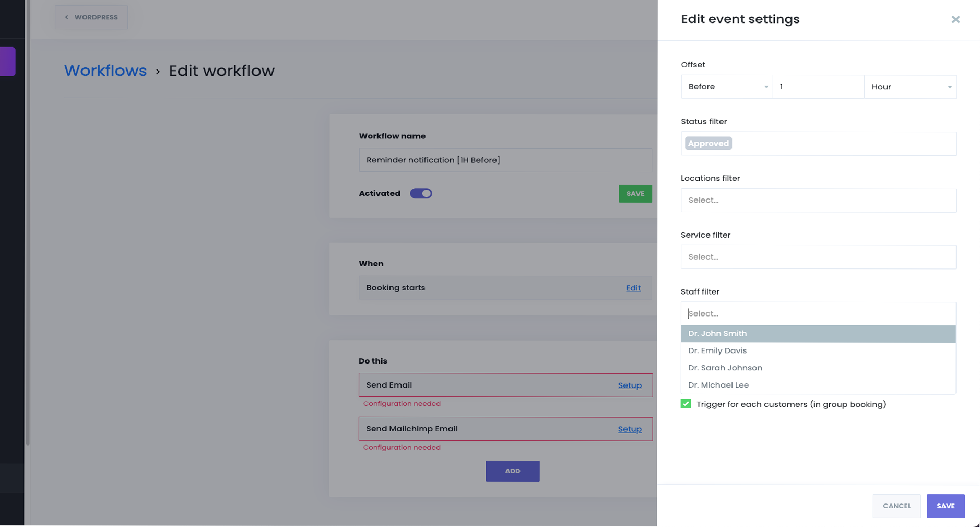
Task: Save the event settings in side panel
Action: tap(945, 506)
